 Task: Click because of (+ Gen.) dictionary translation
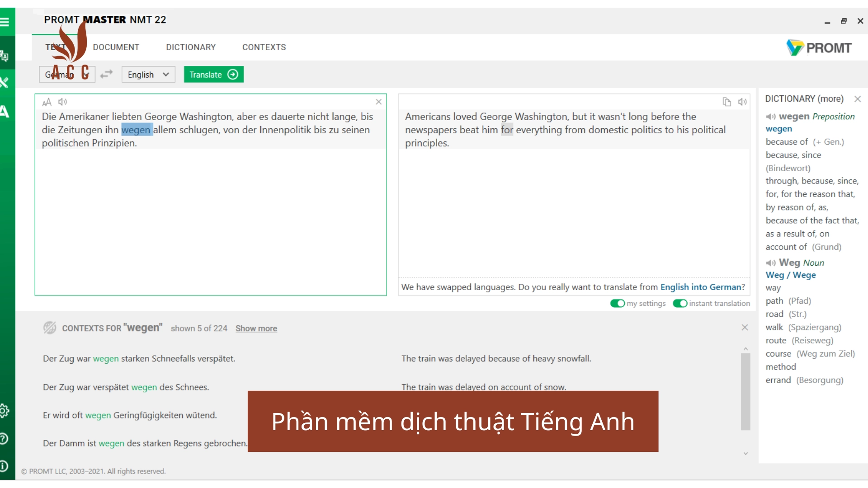[x=805, y=142]
